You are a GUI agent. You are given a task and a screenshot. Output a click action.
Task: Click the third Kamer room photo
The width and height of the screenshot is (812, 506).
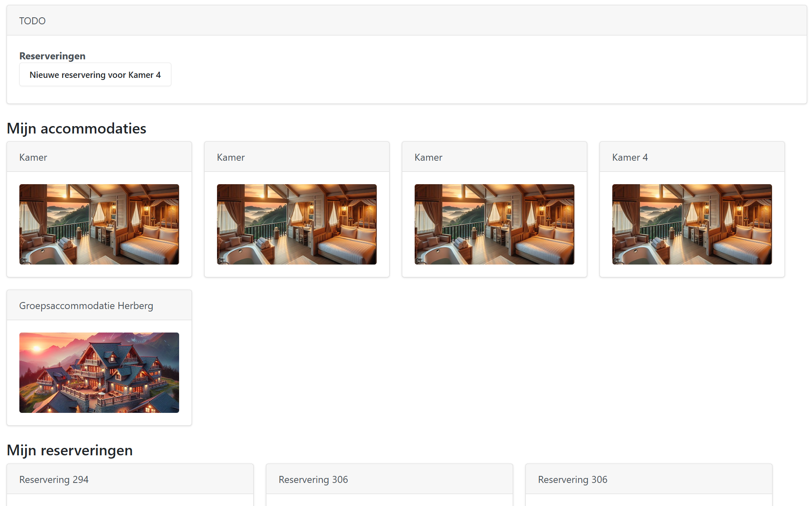point(495,224)
